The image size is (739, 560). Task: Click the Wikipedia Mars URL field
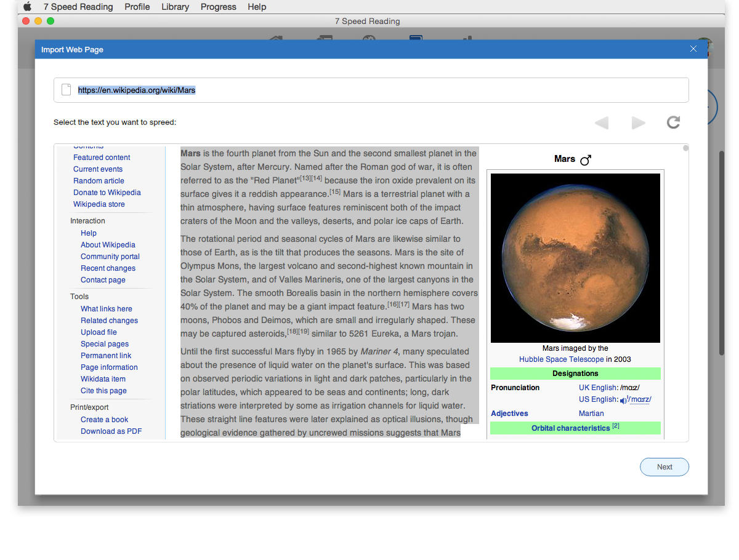[371, 90]
